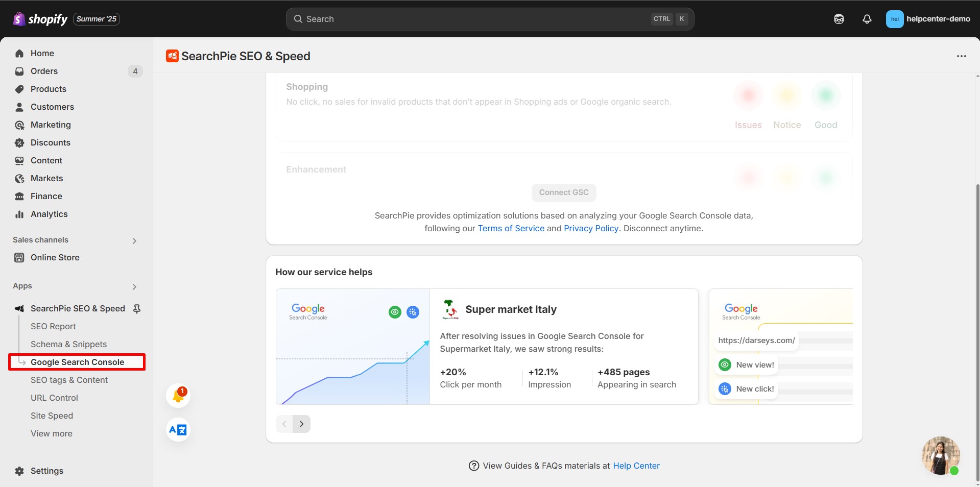Open notifications with the bell icon
Image resolution: width=980 pixels, height=487 pixels.
click(x=867, y=19)
